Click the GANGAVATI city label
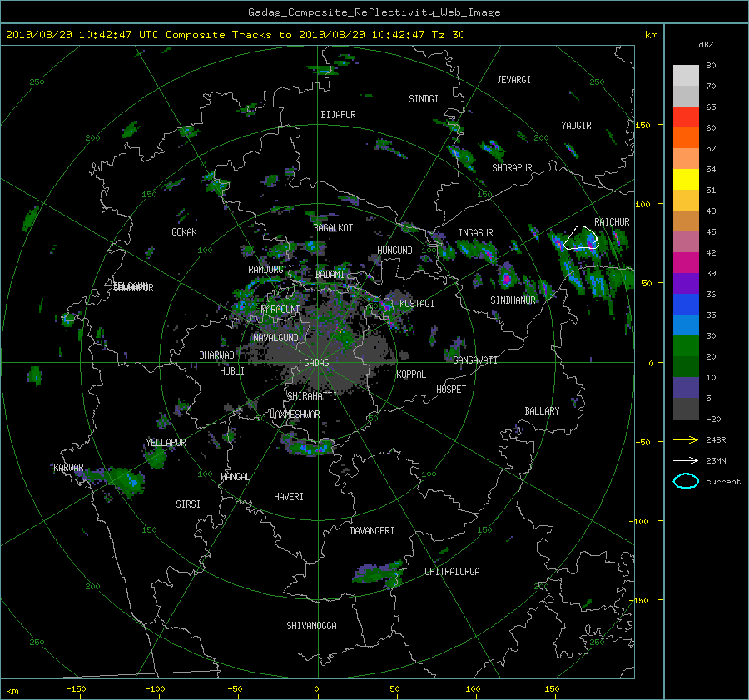749x700 pixels. (x=475, y=360)
